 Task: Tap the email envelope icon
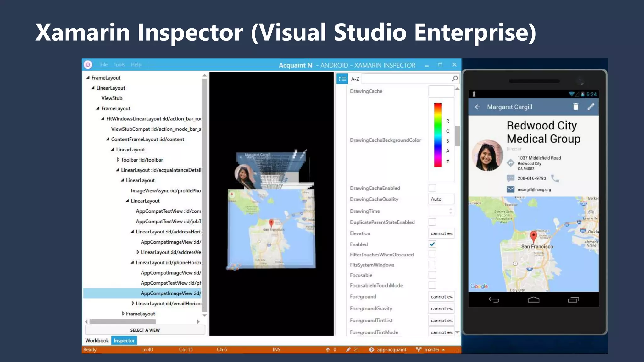pos(510,189)
